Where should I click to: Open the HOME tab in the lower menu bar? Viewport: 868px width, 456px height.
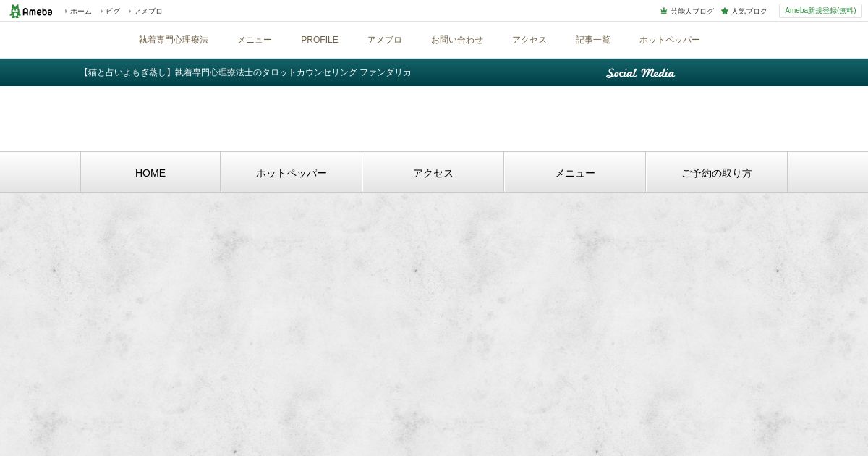(x=150, y=172)
